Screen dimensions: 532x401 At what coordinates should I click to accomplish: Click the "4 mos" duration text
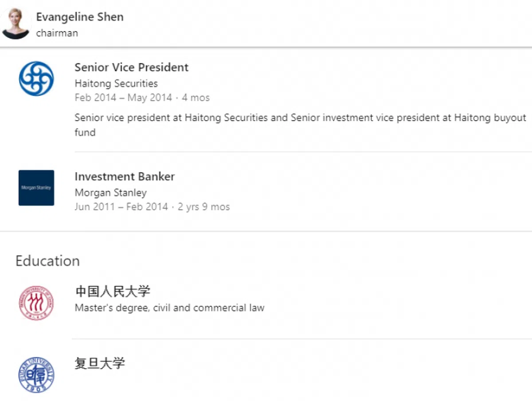[196, 98]
